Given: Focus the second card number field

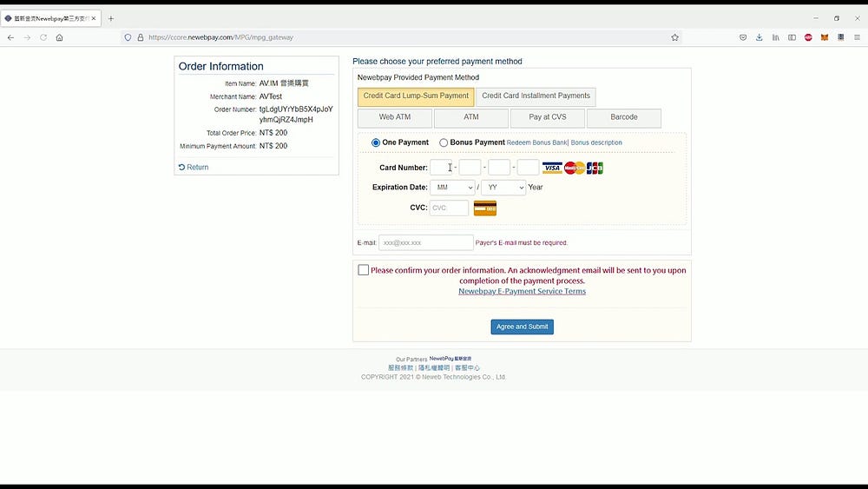Looking at the screenshot, I should click(470, 168).
